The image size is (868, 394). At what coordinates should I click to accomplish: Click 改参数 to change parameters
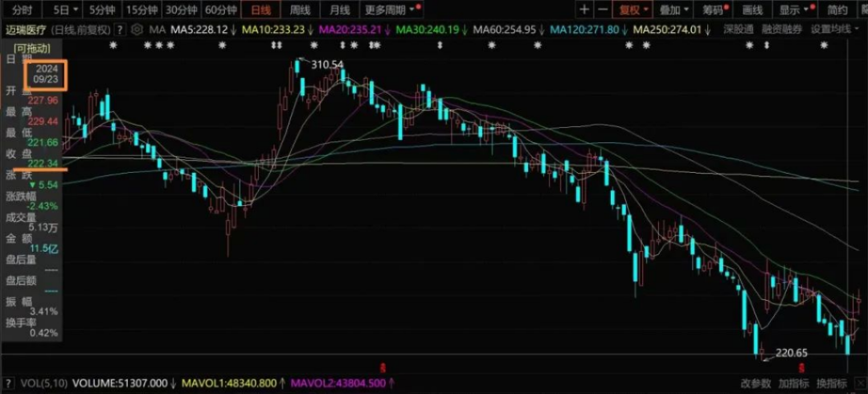[755, 383]
